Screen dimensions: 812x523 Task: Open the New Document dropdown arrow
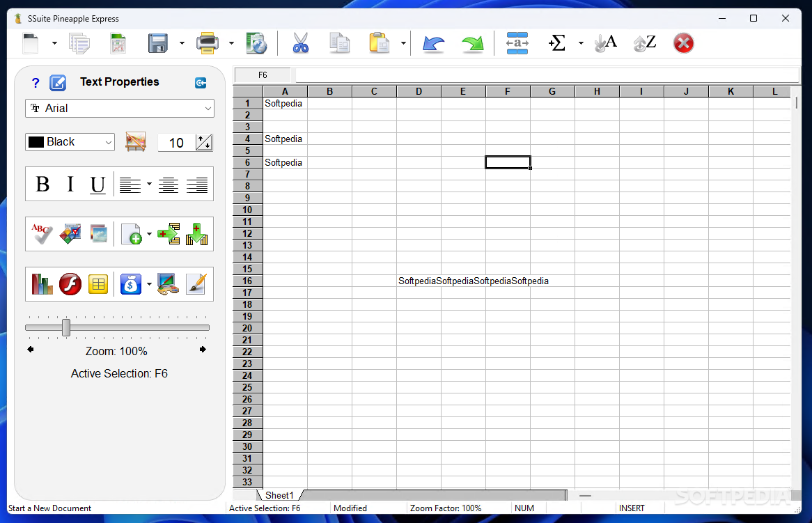pos(54,43)
